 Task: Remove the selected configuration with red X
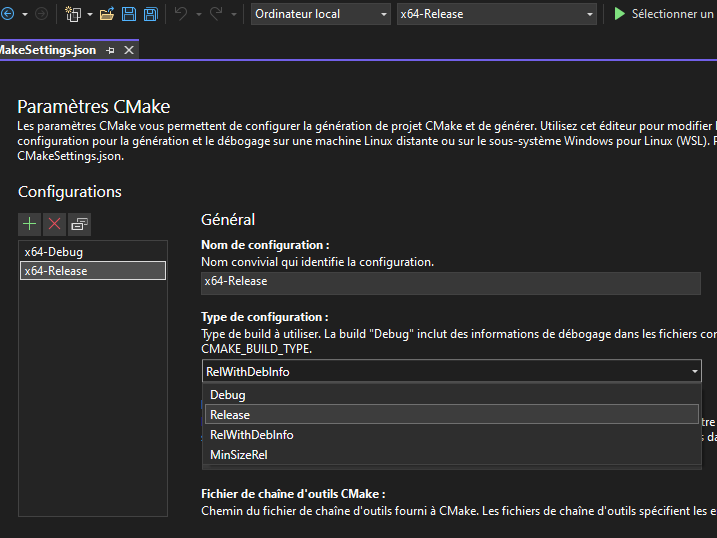(x=55, y=224)
